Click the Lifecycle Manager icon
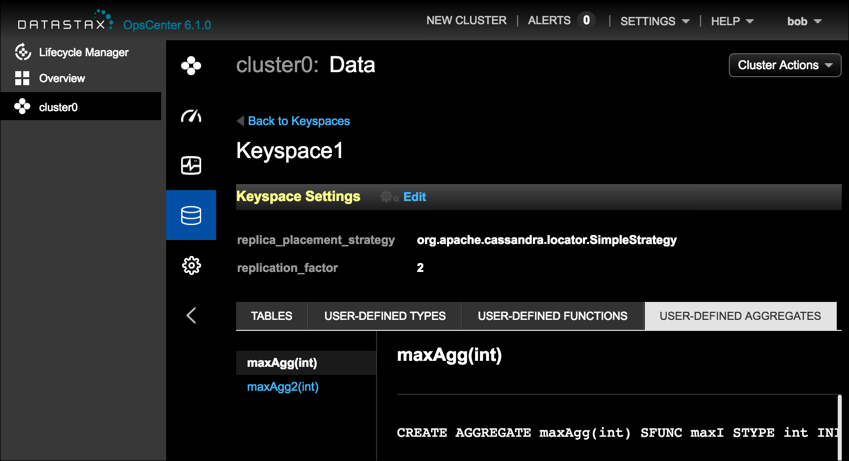The image size is (849, 461). pyautogui.click(x=23, y=52)
